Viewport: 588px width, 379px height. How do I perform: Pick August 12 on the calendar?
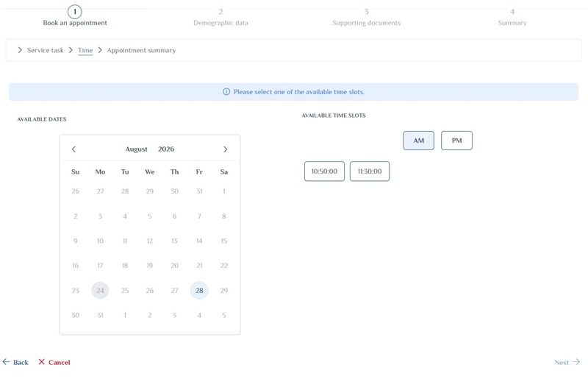[x=150, y=241]
